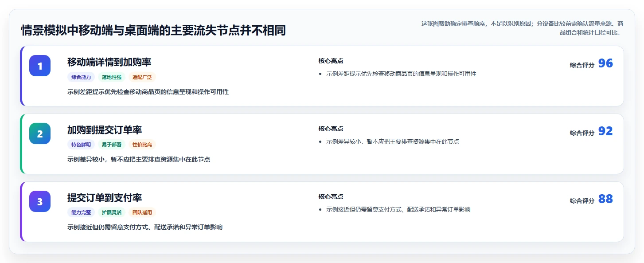
Task: Click 综合评分 label beside score 88
Action: click(582, 200)
